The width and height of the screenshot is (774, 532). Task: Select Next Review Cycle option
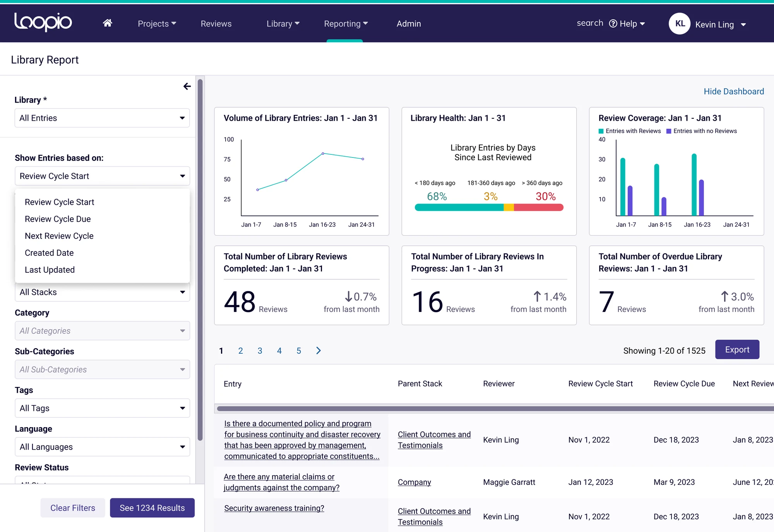59,236
